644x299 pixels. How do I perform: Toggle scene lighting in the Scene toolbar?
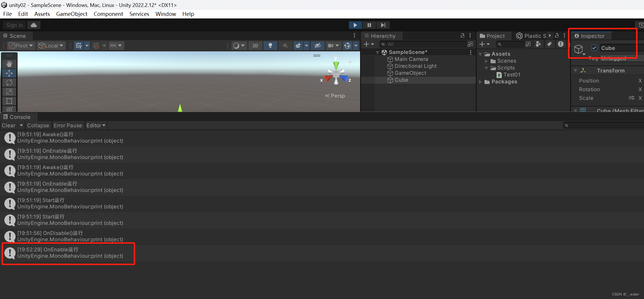270,45
